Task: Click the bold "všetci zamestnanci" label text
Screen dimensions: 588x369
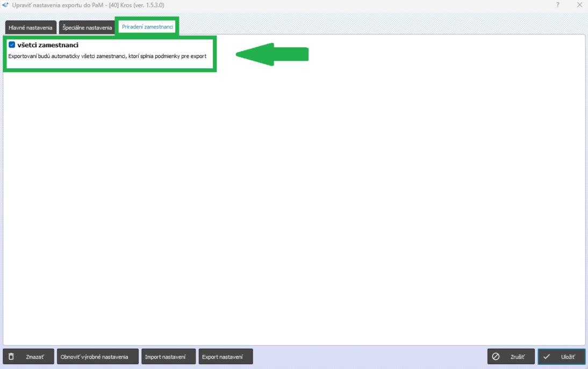Action: click(x=48, y=45)
